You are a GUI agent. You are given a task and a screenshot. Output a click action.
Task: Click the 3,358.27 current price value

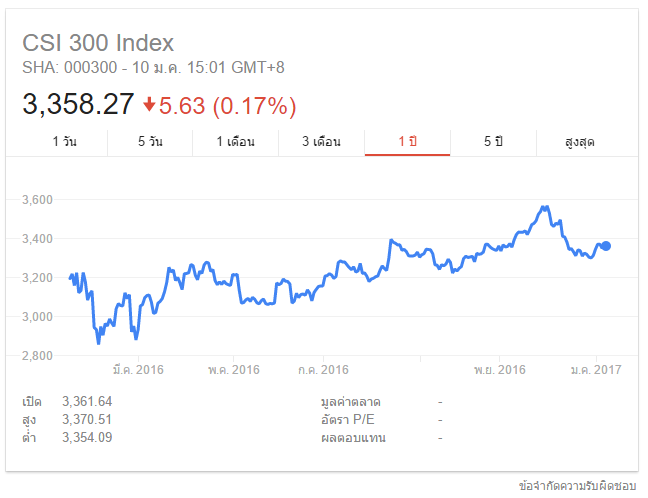point(78,104)
